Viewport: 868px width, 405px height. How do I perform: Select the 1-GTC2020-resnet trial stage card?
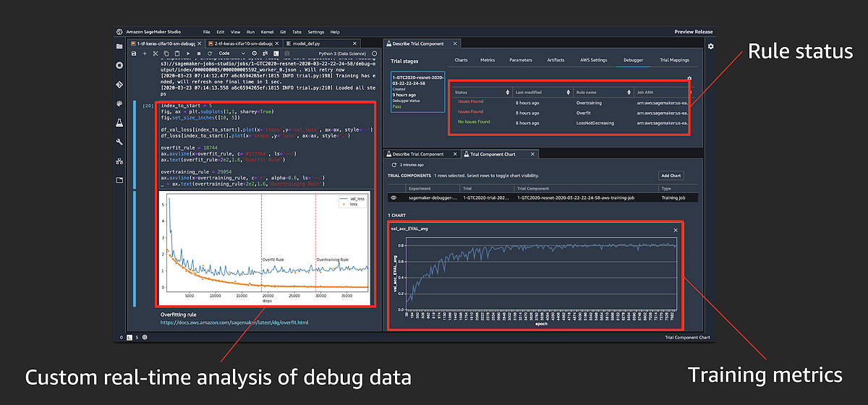tap(417, 91)
